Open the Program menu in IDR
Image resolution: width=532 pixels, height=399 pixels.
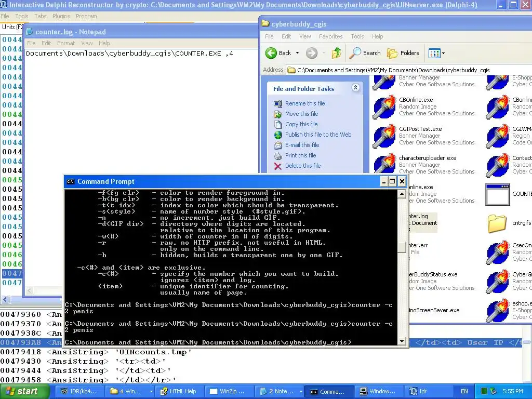pyautogui.click(x=86, y=16)
